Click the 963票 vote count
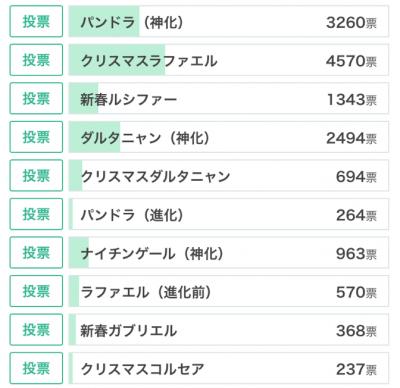Image resolution: width=400 pixels, height=388 pixels. [x=356, y=254]
